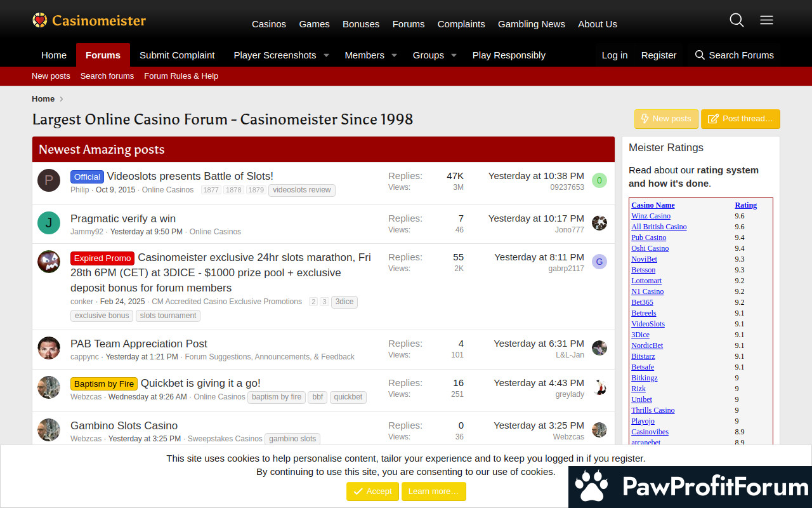Open the Casinos top menu
Image resolution: width=812 pixels, height=508 pixels.
click(269, 24)
